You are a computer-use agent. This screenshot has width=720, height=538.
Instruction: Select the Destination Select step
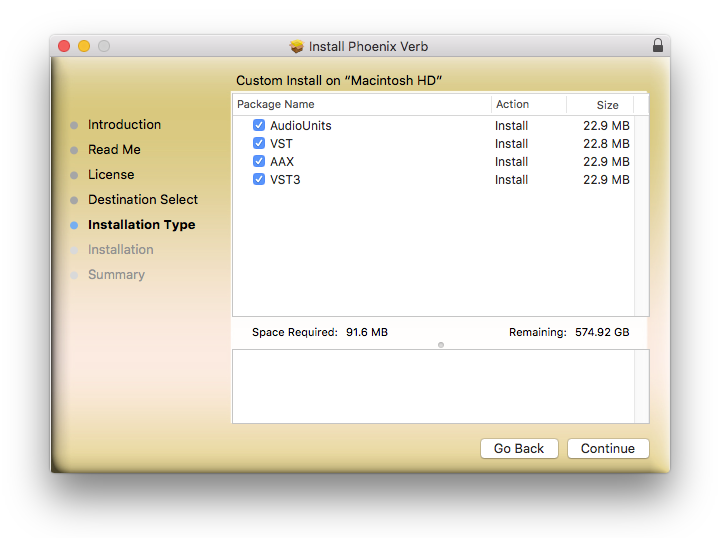143,200
